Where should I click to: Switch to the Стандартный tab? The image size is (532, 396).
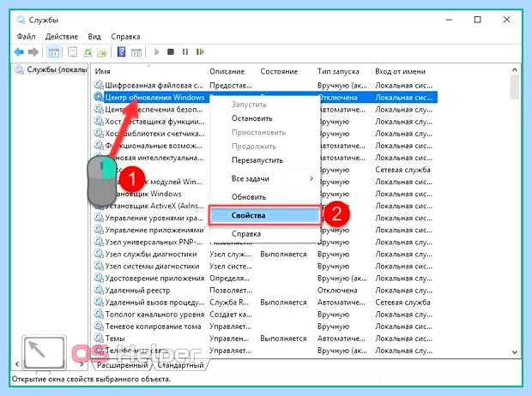[180, 365]
